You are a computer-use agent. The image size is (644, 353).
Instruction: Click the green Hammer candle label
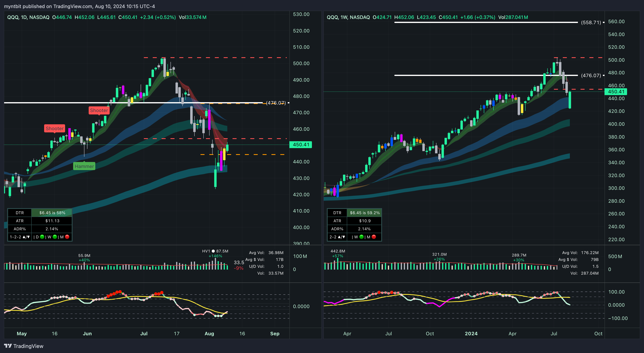coord(84,166)
